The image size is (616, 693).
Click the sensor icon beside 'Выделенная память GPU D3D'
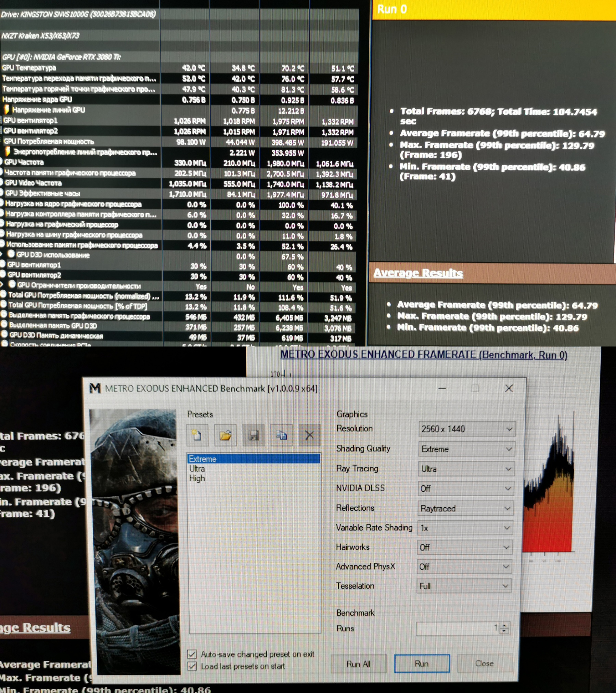coord(4,324)
